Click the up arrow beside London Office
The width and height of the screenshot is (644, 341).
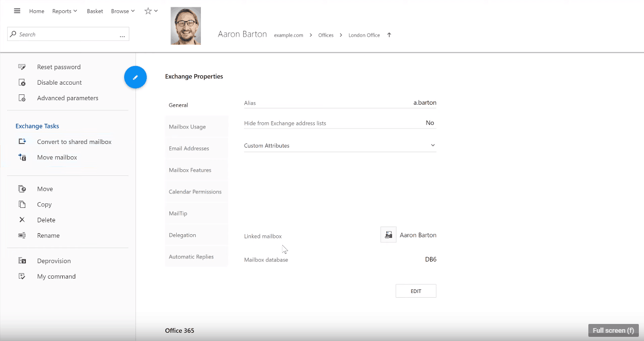(x=389, y=35)
